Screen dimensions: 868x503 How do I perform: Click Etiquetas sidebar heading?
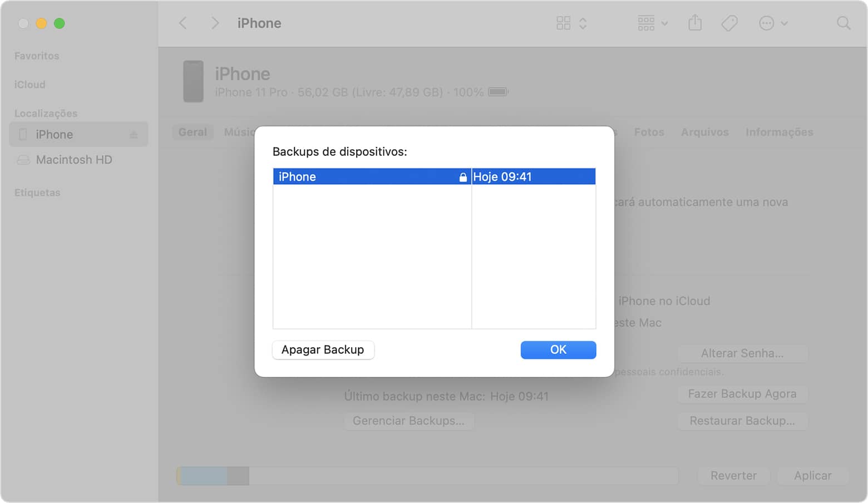pos(37,193)
